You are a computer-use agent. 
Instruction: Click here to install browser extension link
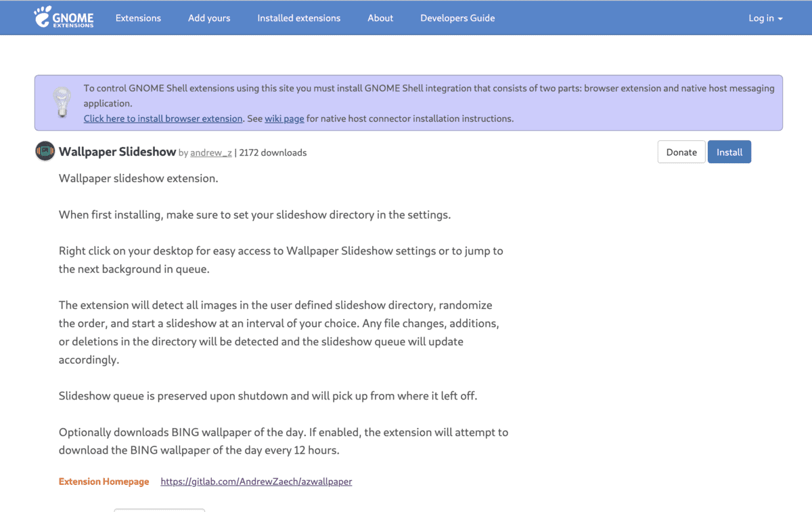[x=163, y=119]
